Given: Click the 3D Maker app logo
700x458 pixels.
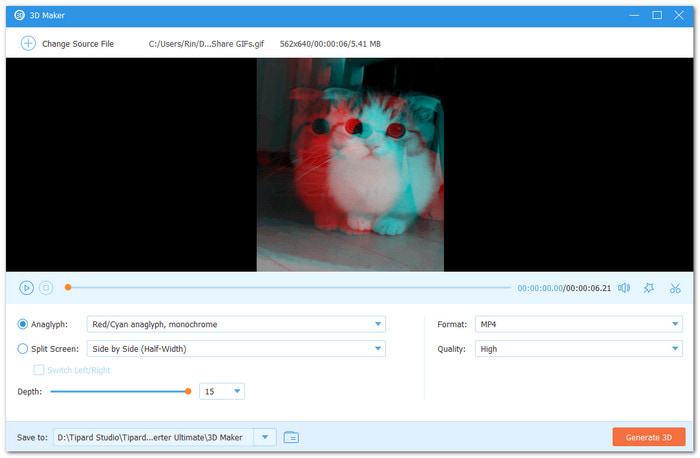Looking at the screenshot, I should (19, 15).
